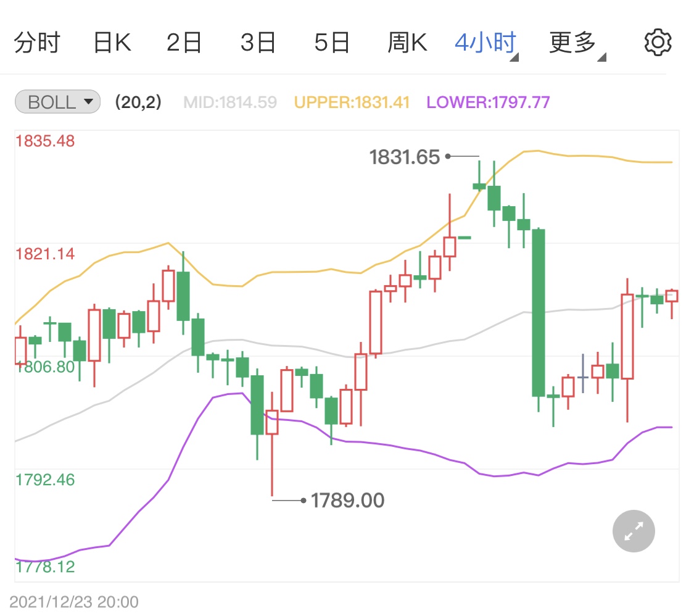
Task: Open the BOLL indicator dropdown
Action: 57,102
